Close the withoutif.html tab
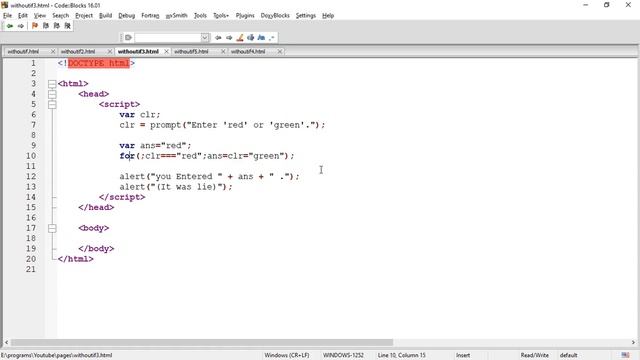The width and height of the screenshot is (640, 360). click(53, 51)
